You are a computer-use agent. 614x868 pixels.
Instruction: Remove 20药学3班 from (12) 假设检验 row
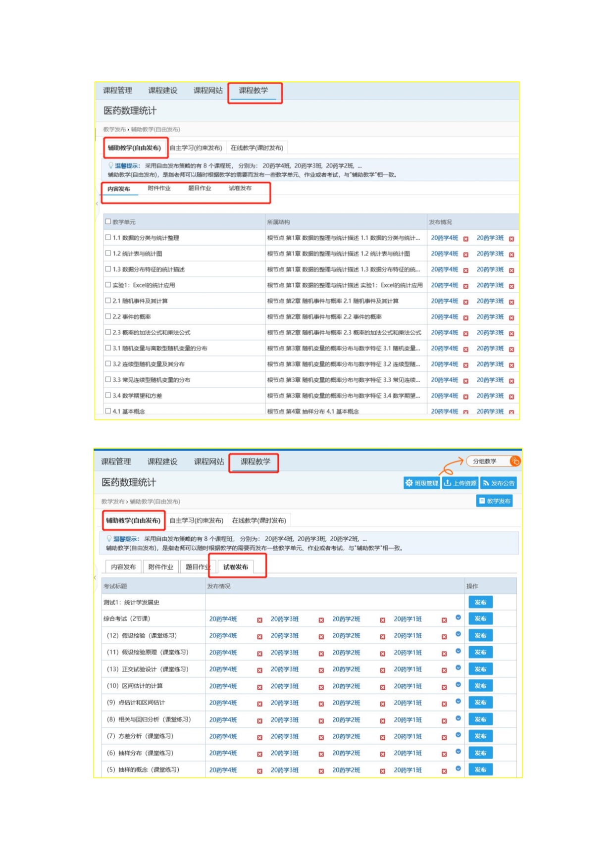[321, 637]
